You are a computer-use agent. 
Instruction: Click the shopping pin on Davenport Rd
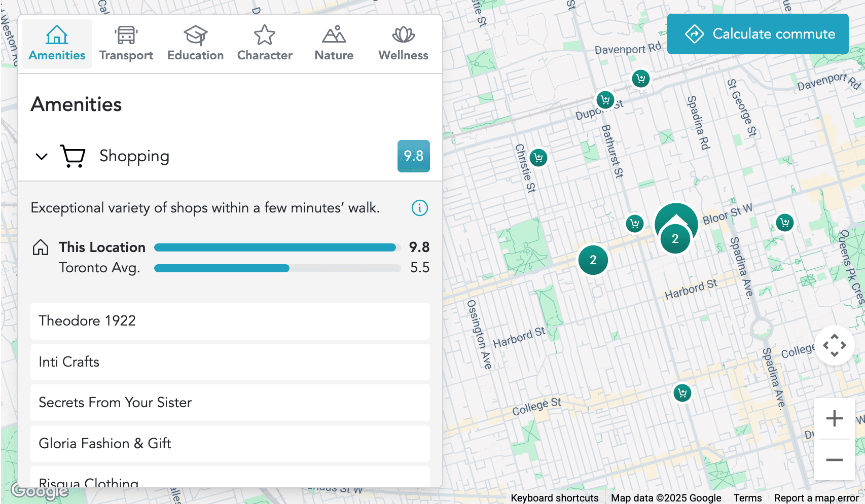point(641,79)
